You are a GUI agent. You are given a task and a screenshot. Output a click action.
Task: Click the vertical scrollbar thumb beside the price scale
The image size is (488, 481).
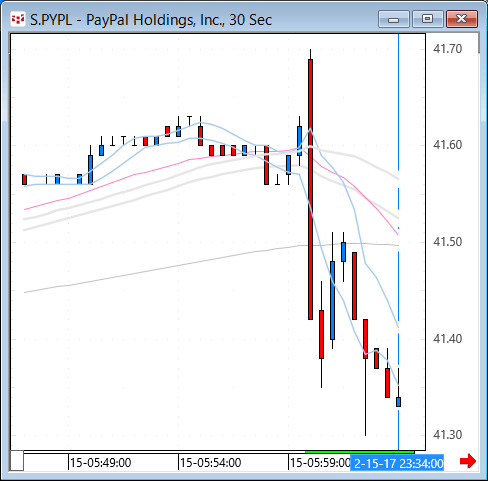479,43
